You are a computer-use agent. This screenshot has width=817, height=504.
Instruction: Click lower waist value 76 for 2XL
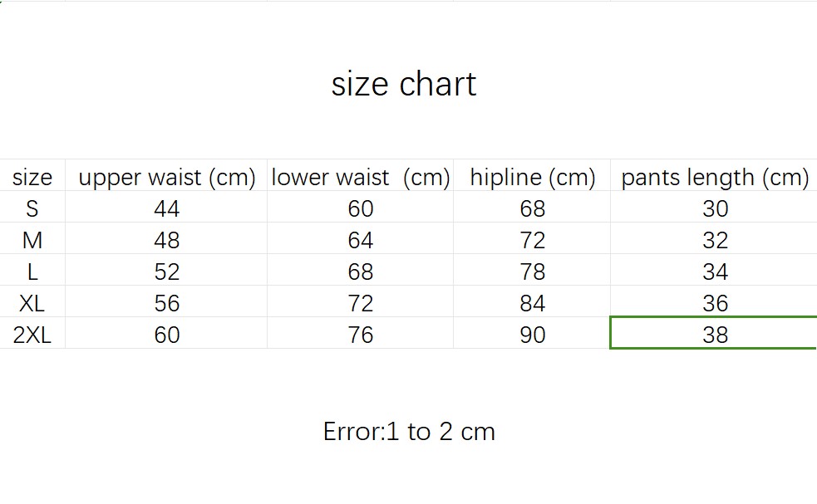pyautogui.click(x=360, y=333)
